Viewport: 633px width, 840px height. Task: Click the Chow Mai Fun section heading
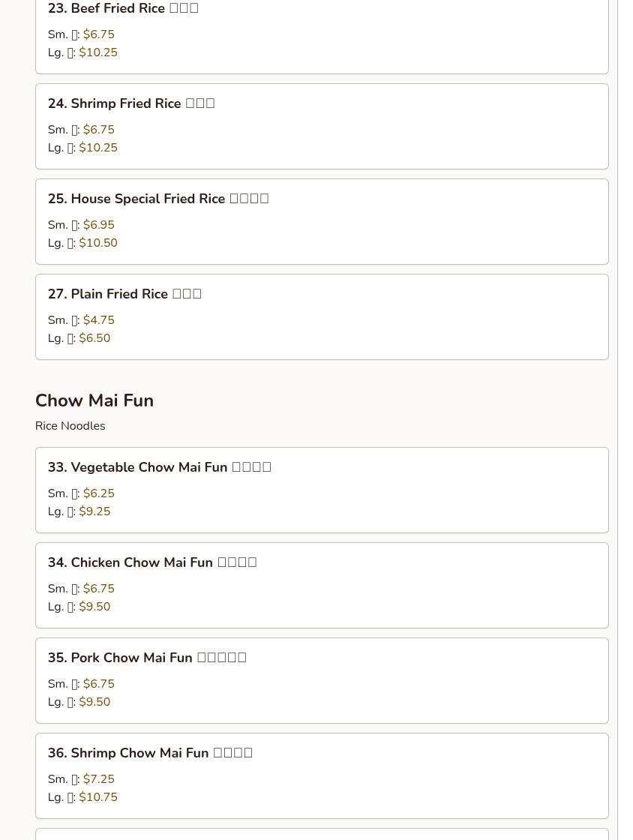(x=94, y=400)
